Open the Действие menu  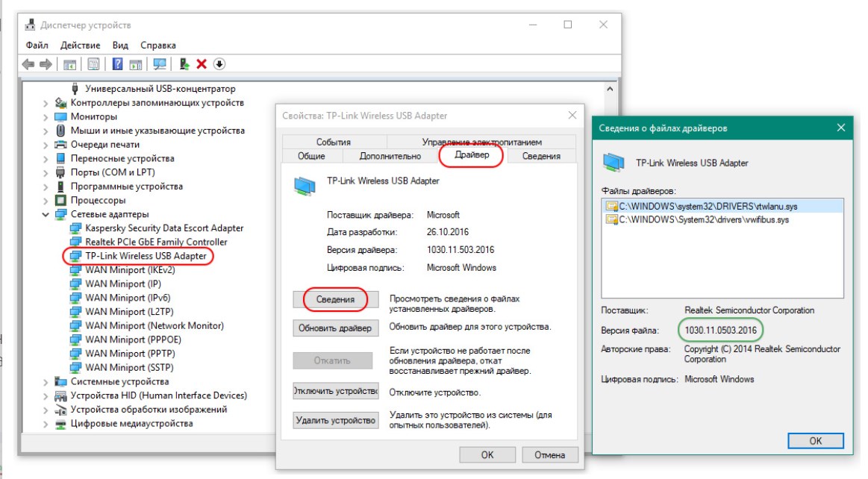(81, 46)
